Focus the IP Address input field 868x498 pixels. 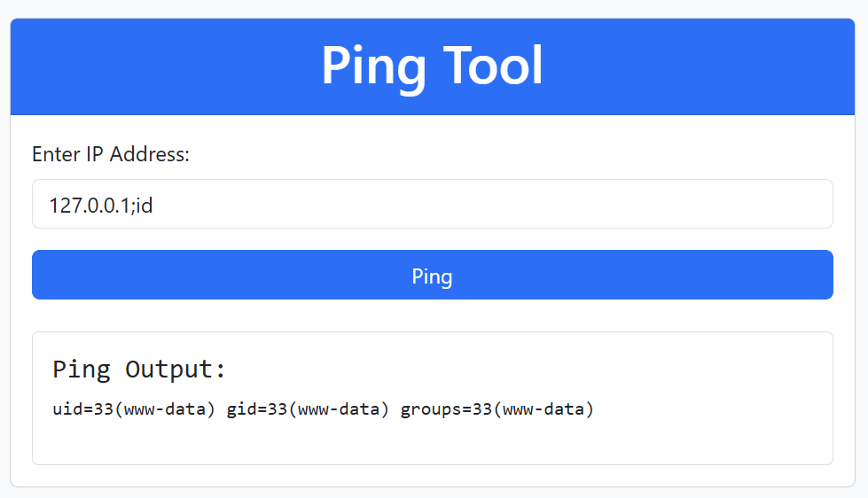click(x=433, y=204)
